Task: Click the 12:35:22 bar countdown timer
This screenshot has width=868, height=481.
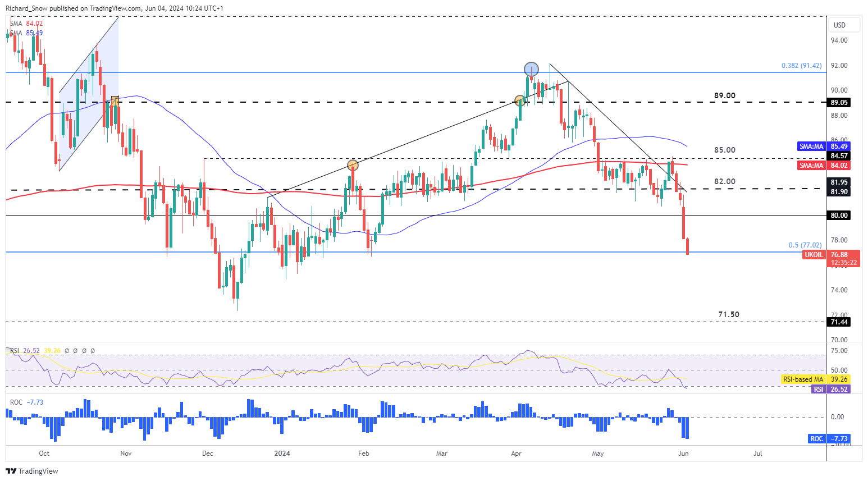Action: [844, 263]
